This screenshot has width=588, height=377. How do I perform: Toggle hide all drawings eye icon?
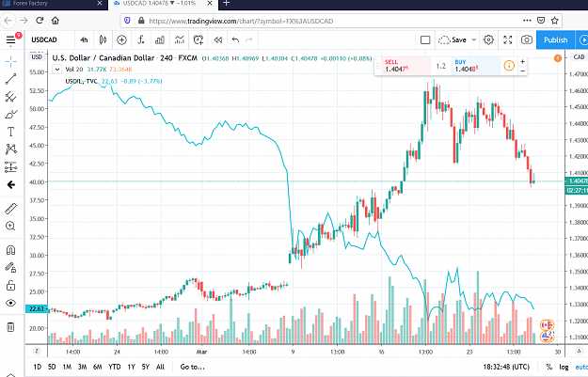click(11, 303)
